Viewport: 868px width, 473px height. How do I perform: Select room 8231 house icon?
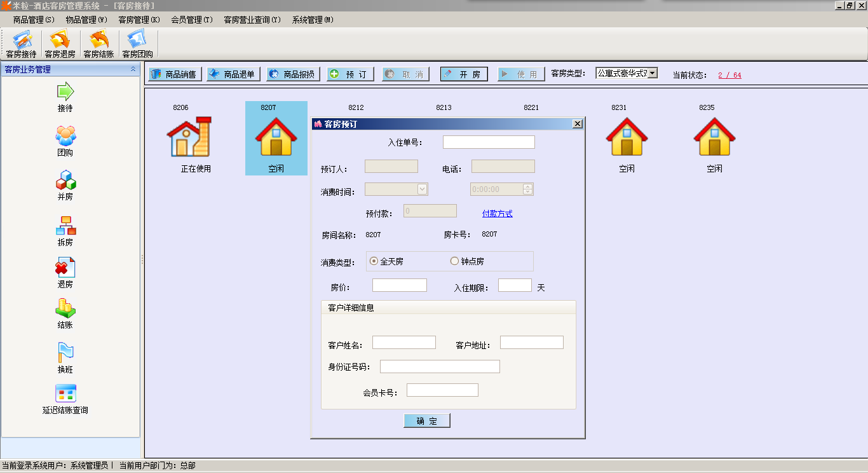627,137
